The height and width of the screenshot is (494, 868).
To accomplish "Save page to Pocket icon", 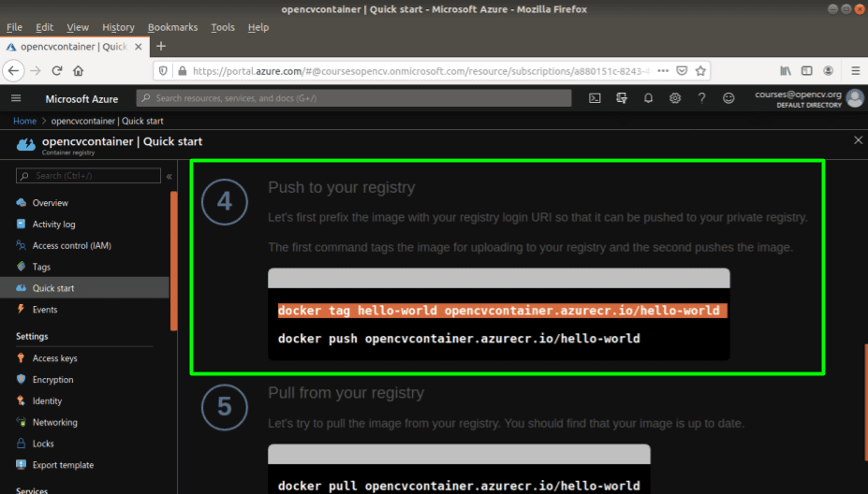I will click(682, 71).
